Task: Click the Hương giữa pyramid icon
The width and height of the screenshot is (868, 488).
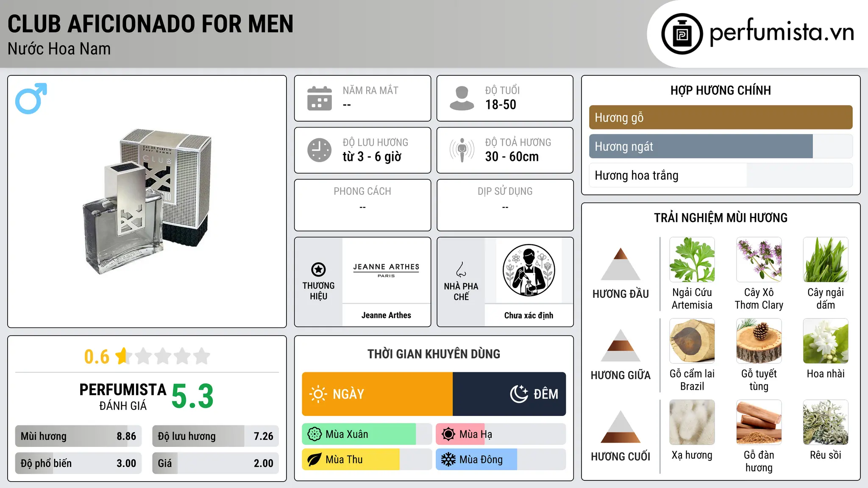Action: tap(620, 345)
